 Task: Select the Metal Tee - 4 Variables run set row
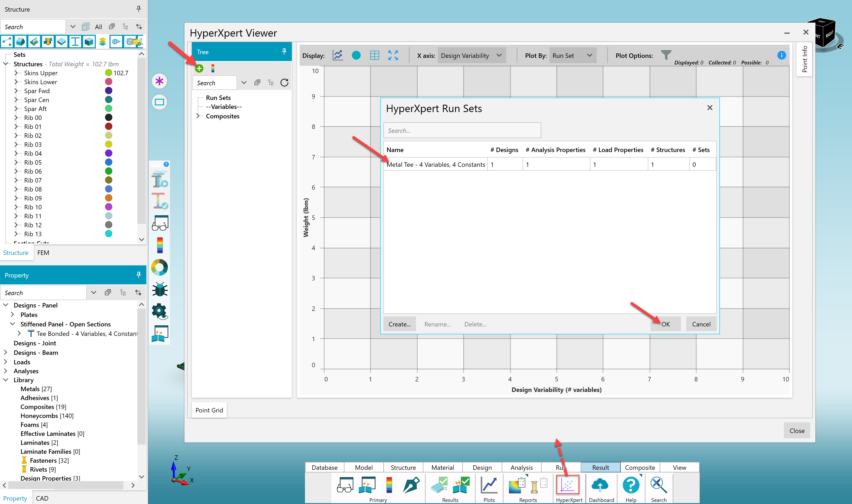tap(550, 164)
